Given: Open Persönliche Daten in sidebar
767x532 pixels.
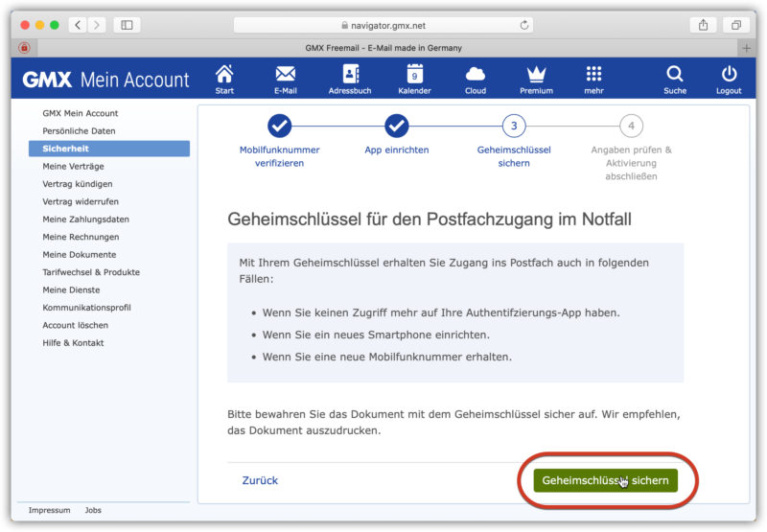Looking at the screenshot, I should 79,130.
